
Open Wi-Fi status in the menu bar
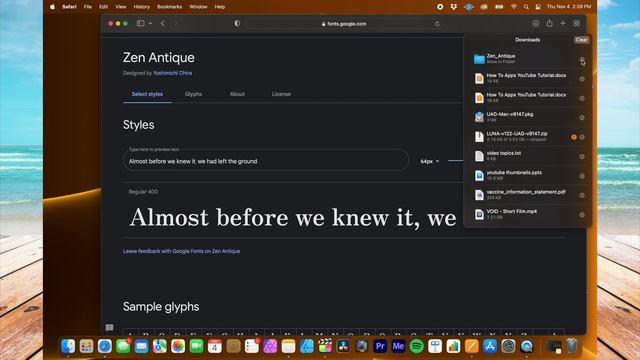tap(513, 7)
